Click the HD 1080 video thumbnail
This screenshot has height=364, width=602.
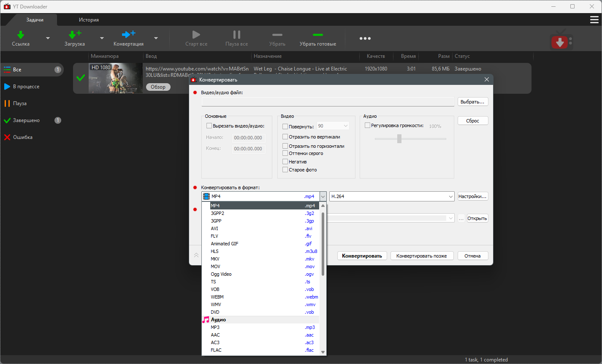(x=115, y=78)
